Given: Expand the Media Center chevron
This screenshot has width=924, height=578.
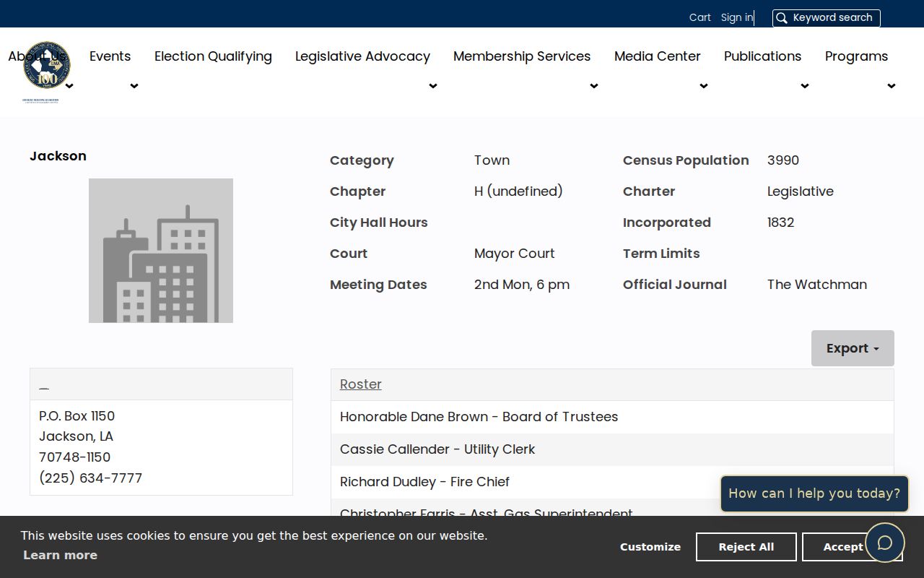Looking at the screenshot, I should (704, 86).
